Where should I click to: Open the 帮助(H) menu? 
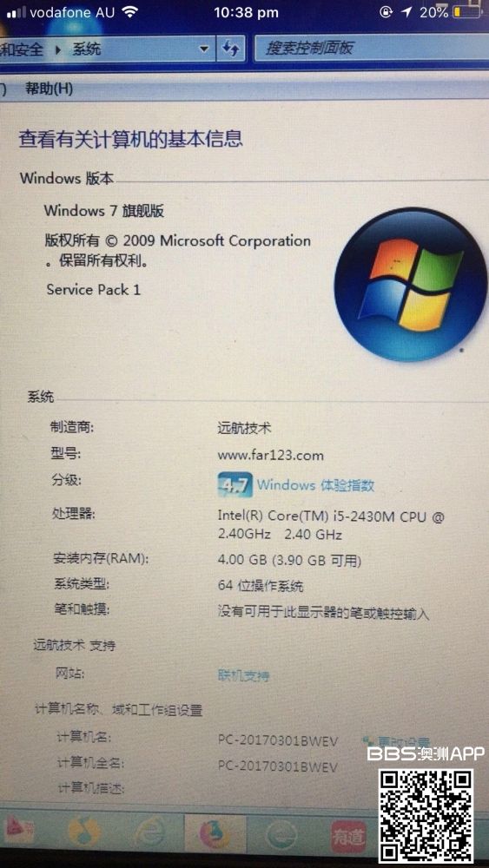tap(49, 89)
